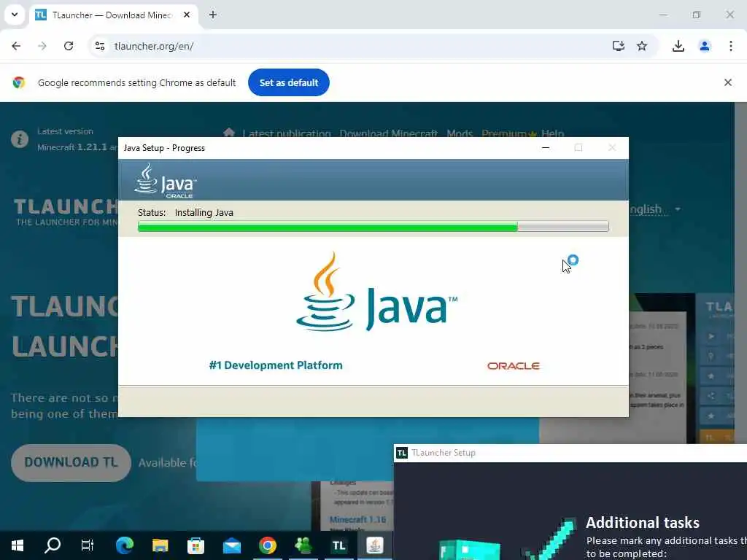
Task: Open Chrome three-dot menu
Action: pos(731,46)
